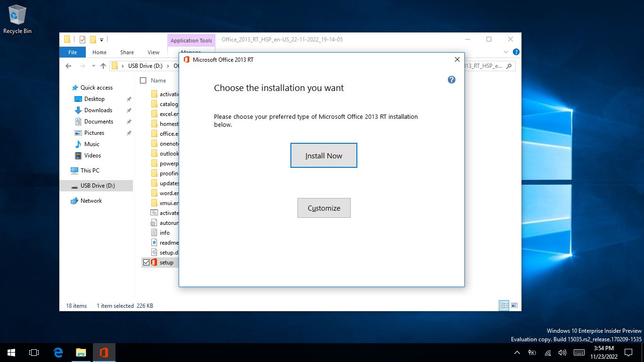
Task: Launch Microsoft Edge from taskbar
Action: point(58,353)
